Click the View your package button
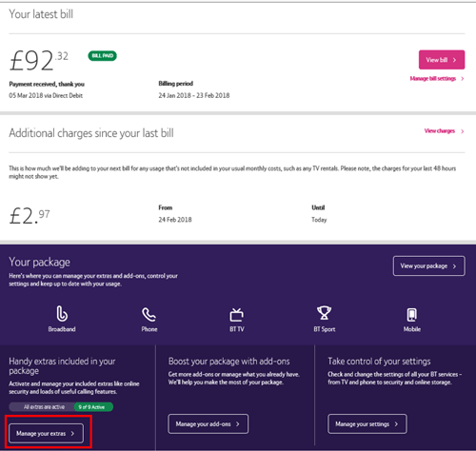Image resolution: width=476 pixels, height=451 pixels. (429, 265)
